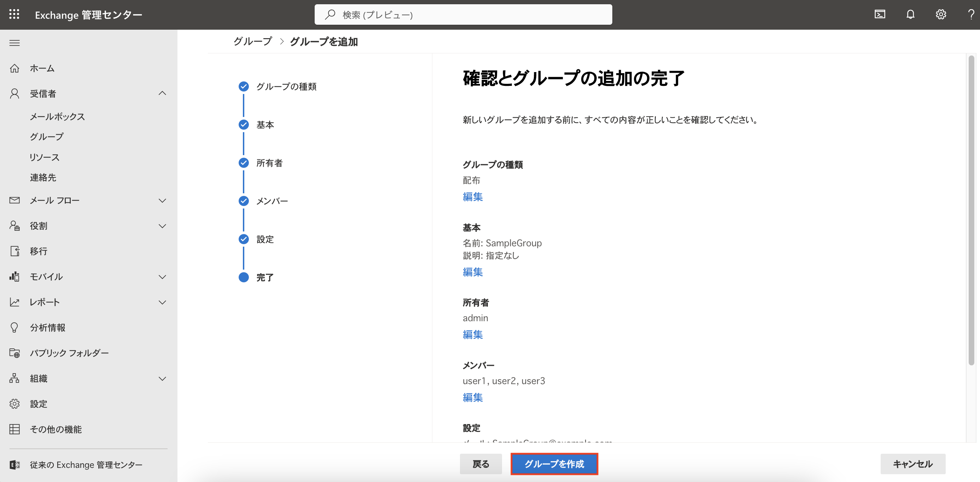Expand the 組織 section chevron

(162, 378)
